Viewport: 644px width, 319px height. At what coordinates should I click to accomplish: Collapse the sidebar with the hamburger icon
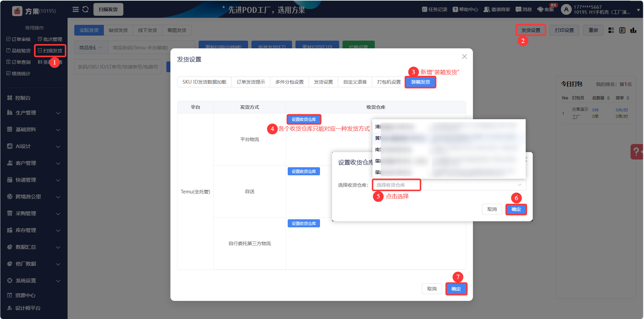click(76, 9)
